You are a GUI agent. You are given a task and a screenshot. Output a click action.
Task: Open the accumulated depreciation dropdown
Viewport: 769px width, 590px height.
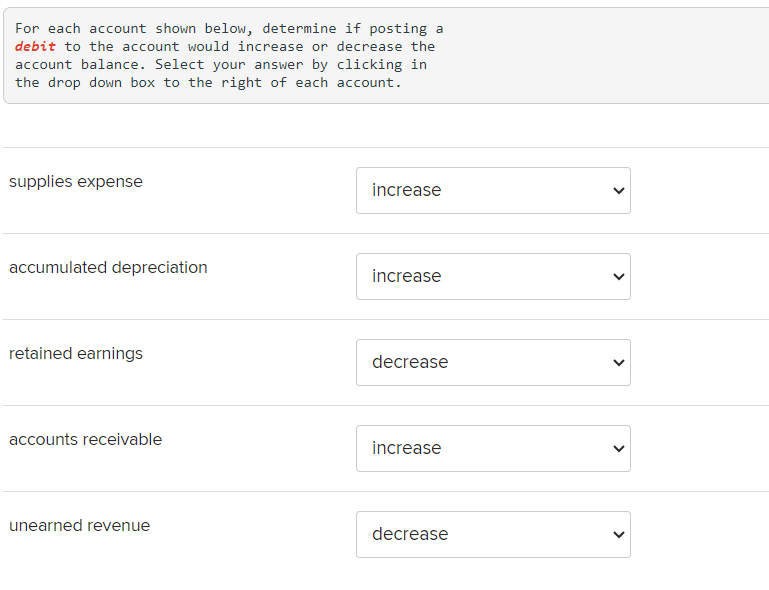tap(493, 276)
